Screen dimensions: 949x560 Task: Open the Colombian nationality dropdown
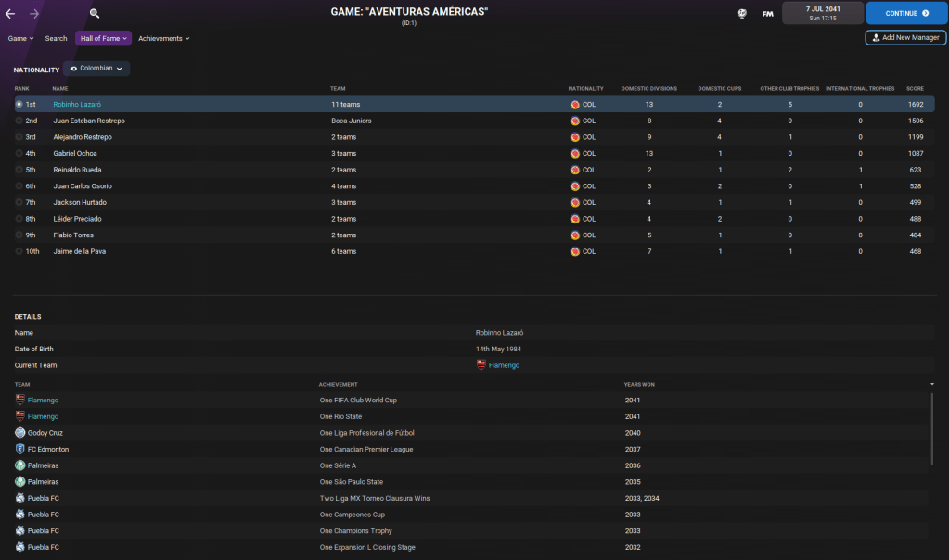tap(96, 69)
